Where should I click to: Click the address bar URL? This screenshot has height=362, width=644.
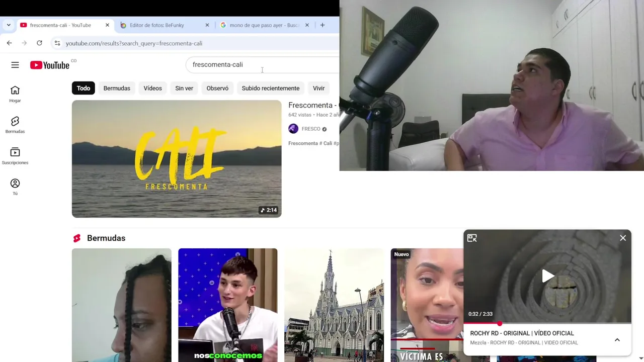[134, 43]
